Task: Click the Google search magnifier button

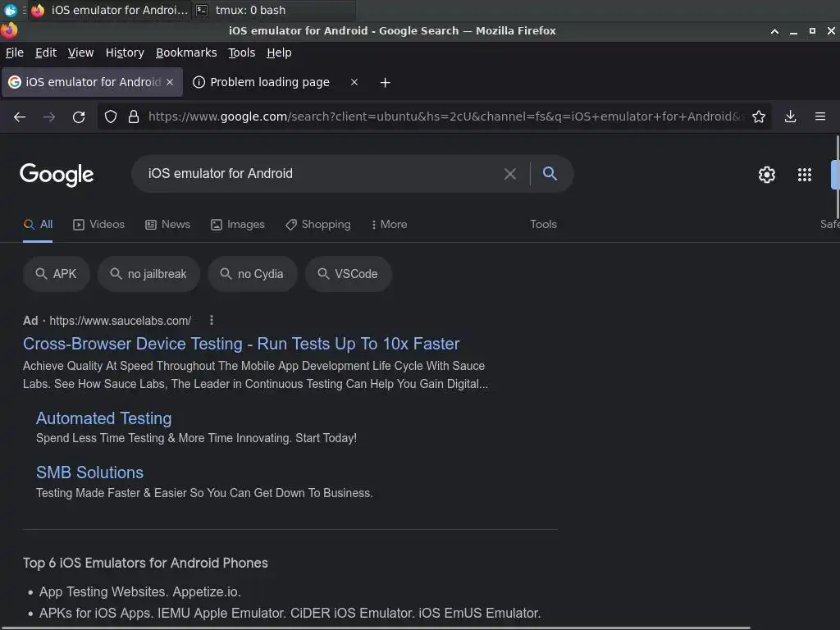Action: pos(550,173)
